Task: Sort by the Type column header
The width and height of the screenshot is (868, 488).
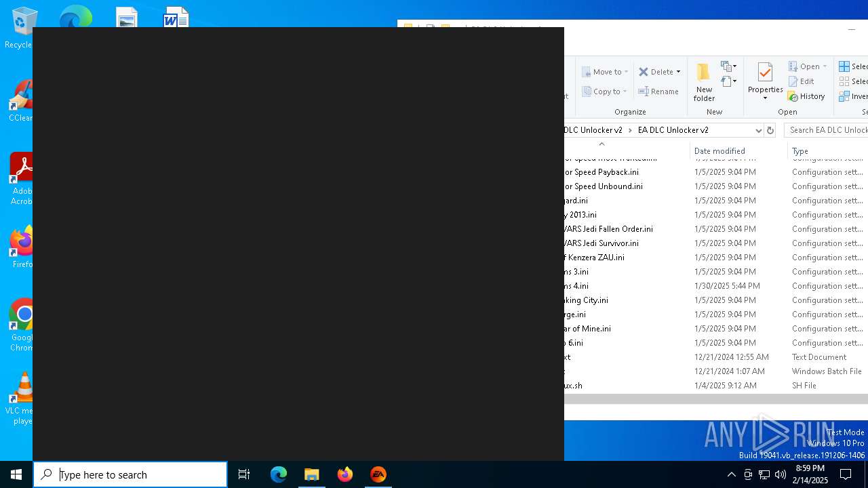Action: [828, 151]
